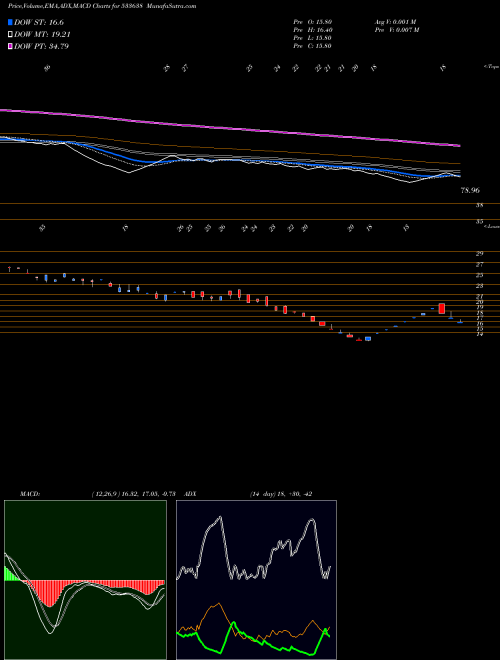Click the 29 price level label
The width and height of the screenshot is (500, 660).
[x=479, y=254]
